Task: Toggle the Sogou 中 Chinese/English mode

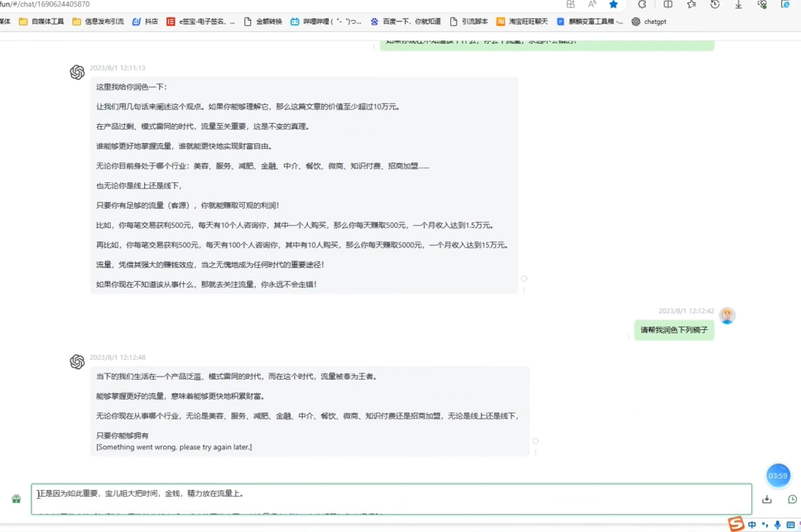Action: (x=752, y=524)
